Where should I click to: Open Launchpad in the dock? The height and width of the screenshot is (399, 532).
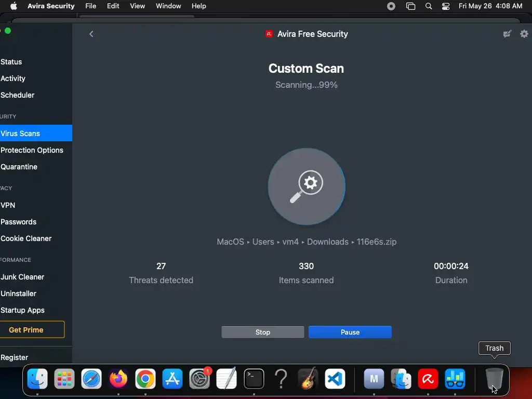(64, 379)
